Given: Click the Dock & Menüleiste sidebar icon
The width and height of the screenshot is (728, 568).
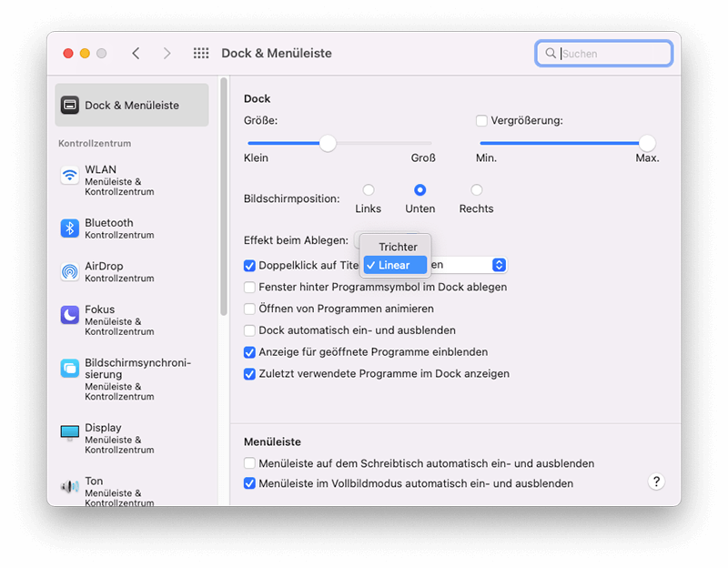Looking at the screenshot, I should [70, 105].
